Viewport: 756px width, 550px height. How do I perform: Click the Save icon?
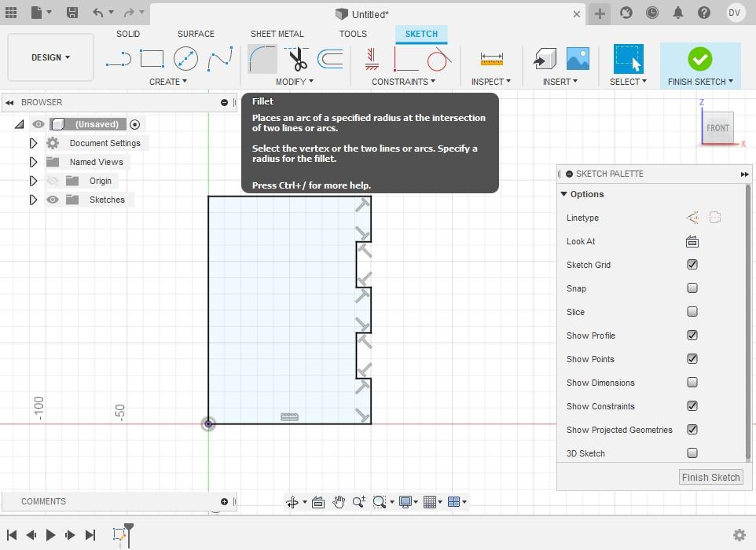pos(72,13)
